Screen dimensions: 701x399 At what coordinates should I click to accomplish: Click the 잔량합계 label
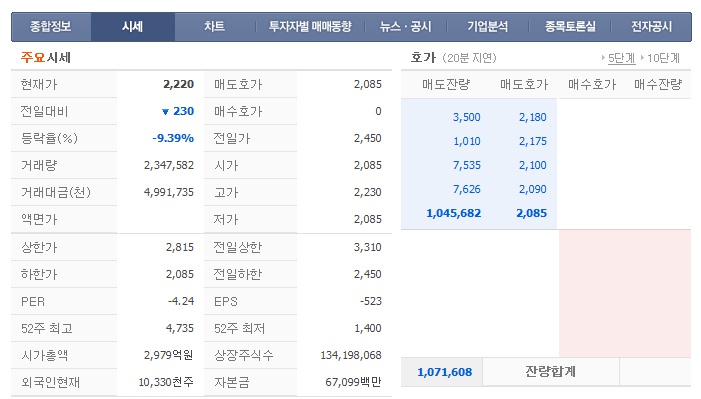pyautogui.click(x=550, y=371)
